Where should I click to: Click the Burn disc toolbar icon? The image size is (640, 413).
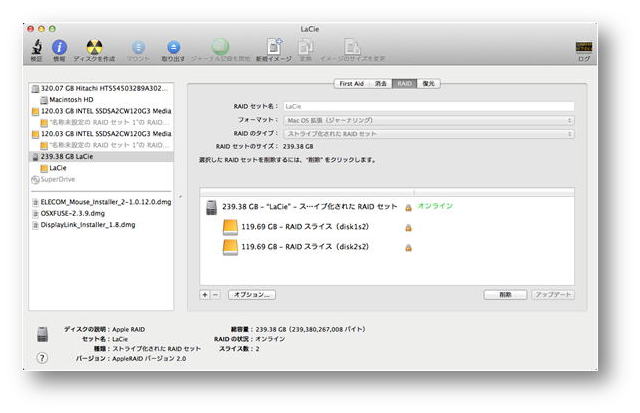point(94,47)
